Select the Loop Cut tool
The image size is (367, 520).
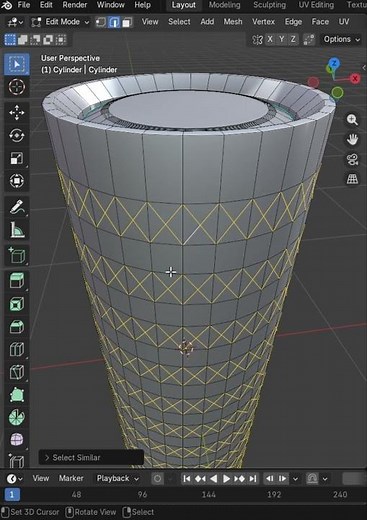pos(17,349)
